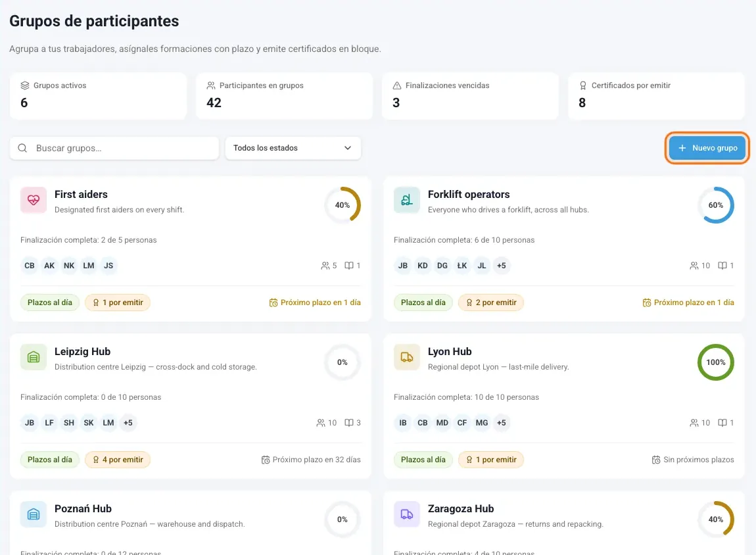Viewport: 756px width, 555px height.
Task: Open the First aiders group title
Action: pos(81,195)
